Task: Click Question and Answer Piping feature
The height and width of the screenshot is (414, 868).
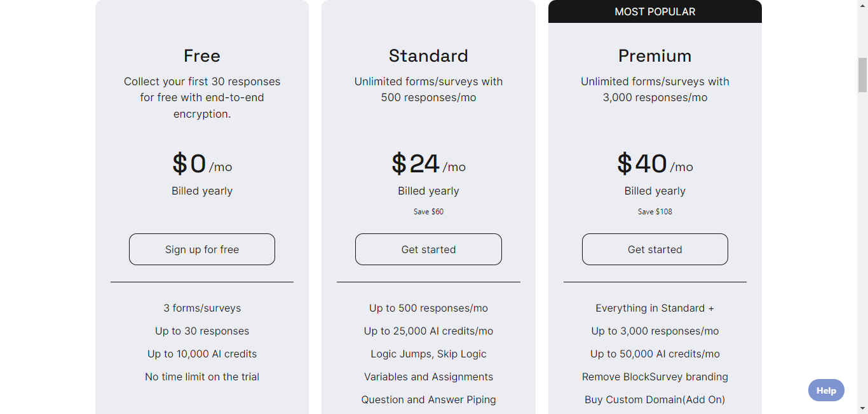Action: click(428, 399)
